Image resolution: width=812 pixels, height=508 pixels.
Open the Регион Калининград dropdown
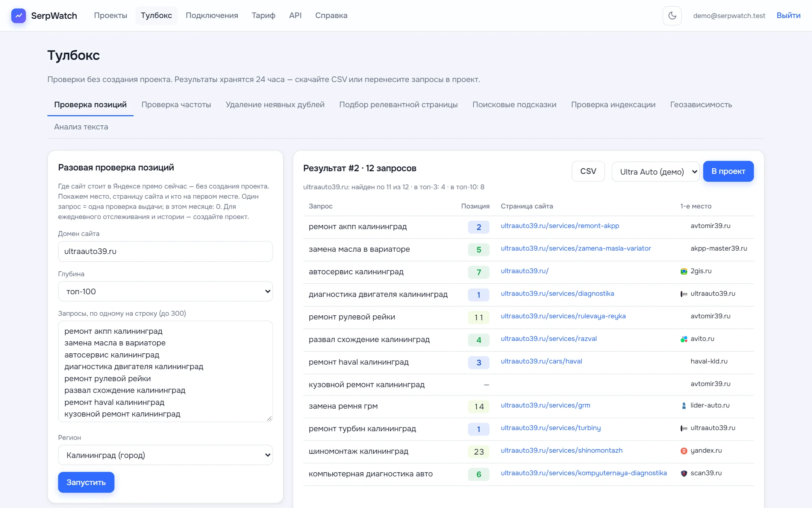165,455
